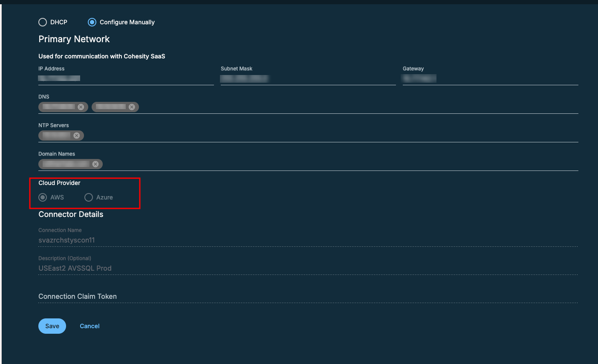Viewport: 598px width, 364px height.
Task: Click into the Gateway field
Action: [490, 78]
